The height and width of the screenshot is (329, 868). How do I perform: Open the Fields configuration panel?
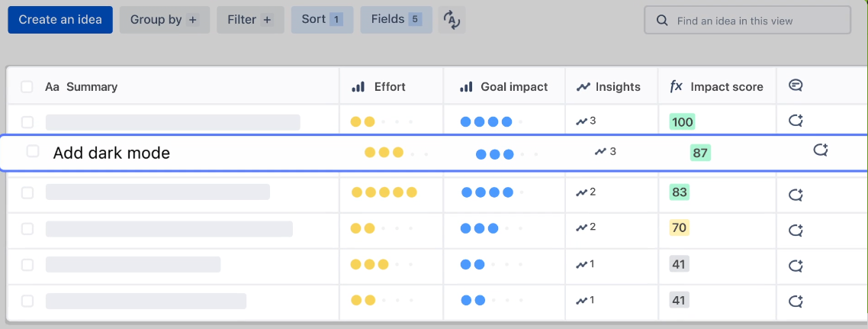(396, 20)
